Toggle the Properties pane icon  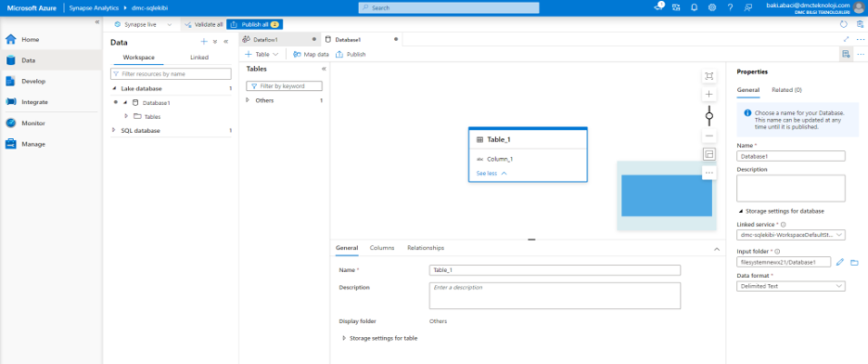(x=846, y=54)
